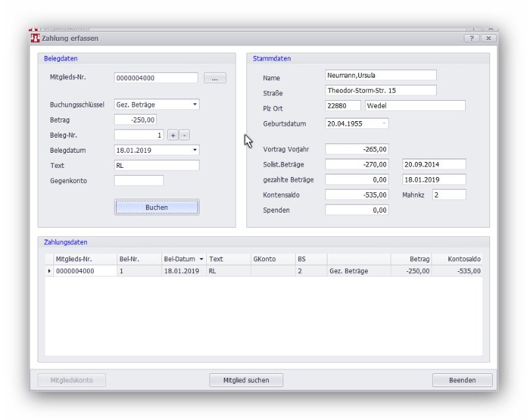527x420 pixels.
Task: Sort by Bel-Datum column header
Action: tap(183, 259)
